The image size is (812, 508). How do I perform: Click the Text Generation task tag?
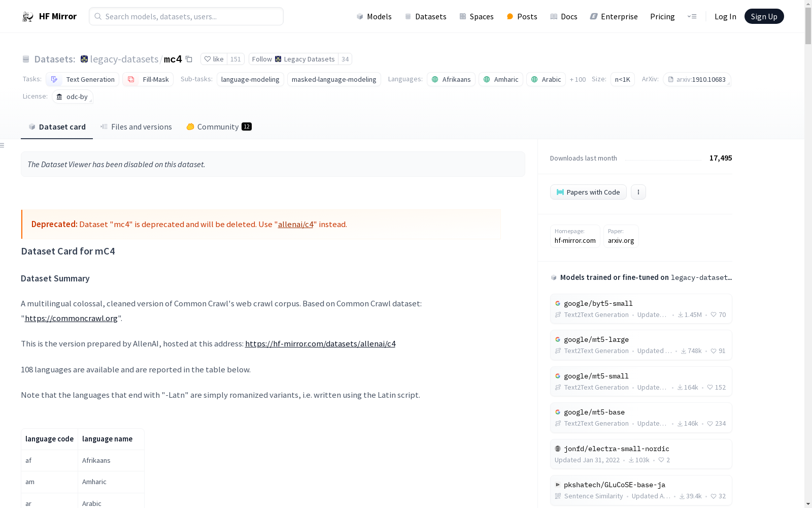point(82,79)
